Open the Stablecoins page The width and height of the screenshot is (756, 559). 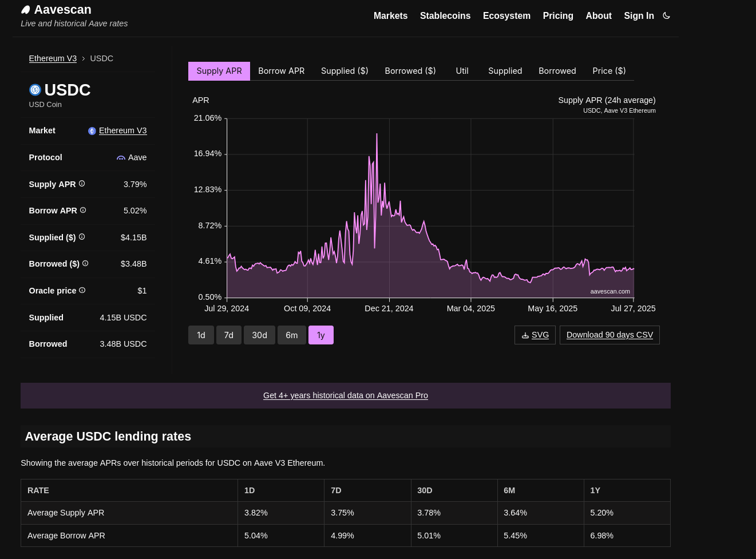coord(445,16)
